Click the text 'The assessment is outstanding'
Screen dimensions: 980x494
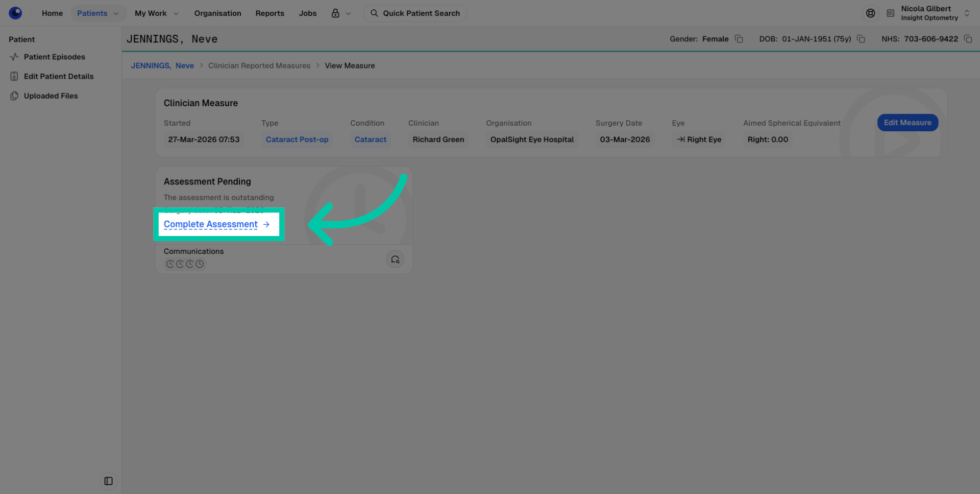[218, 197]
